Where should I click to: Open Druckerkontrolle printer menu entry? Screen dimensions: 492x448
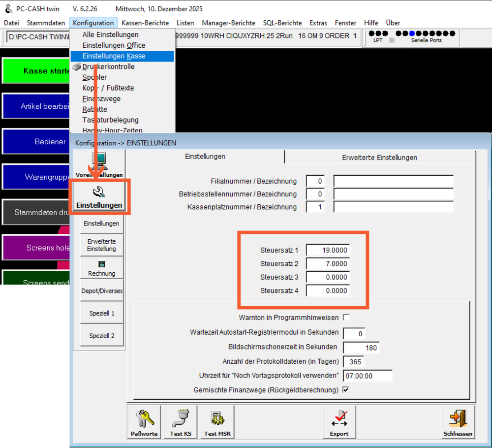pyautogui.click(x=108, y=66)
